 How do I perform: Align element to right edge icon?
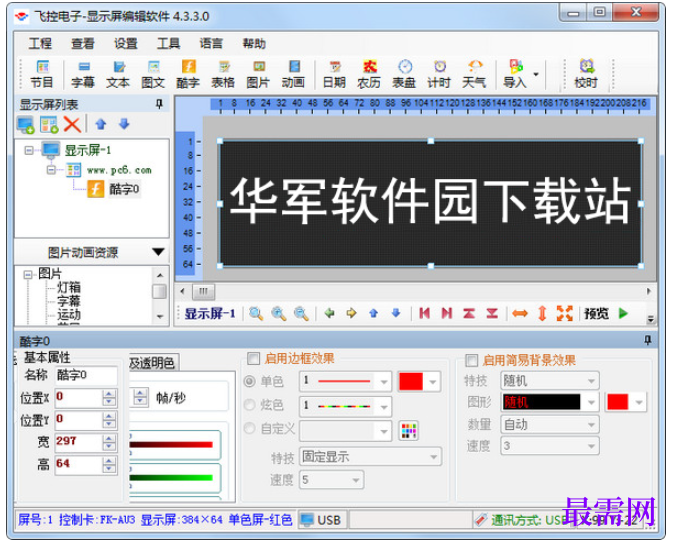coord(447,313)
